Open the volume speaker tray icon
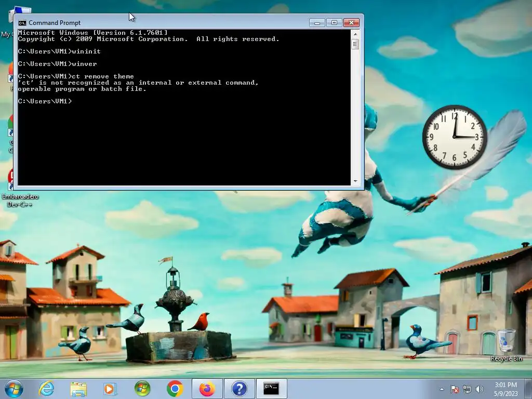 (x=480, y=389)
